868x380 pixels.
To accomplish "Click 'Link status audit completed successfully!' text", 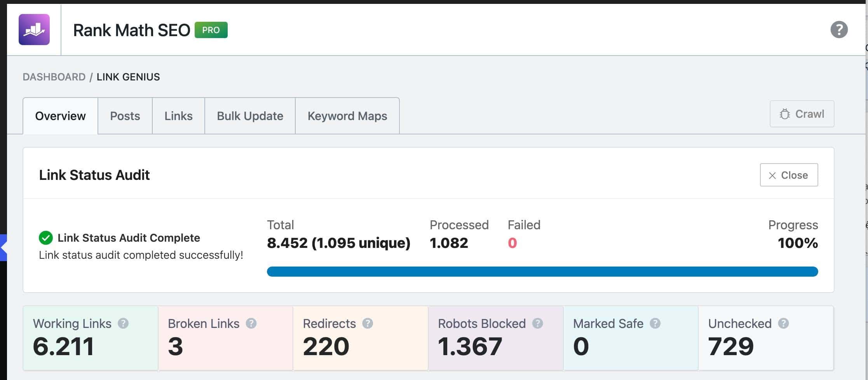I will click(141, 255).
